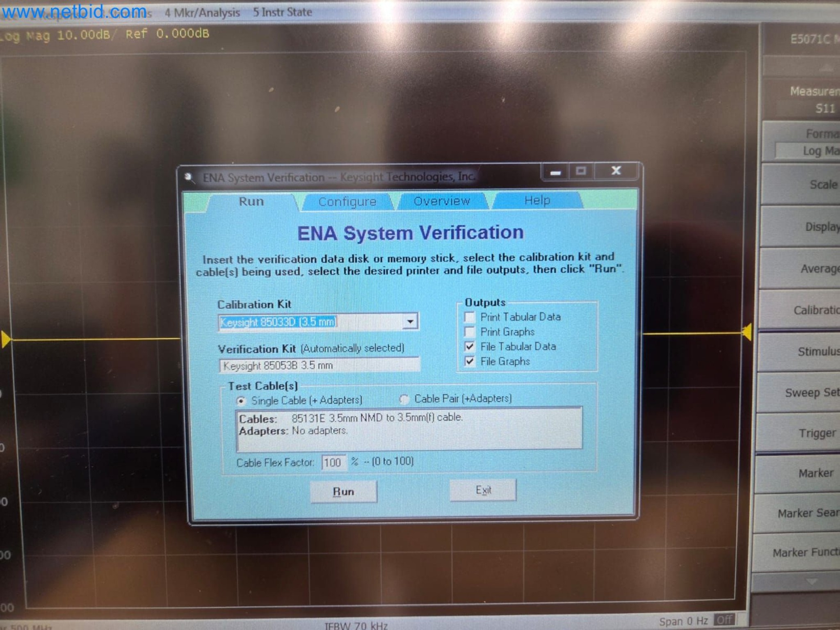
Task: Maximize the ENA System Verification window
Action: pyautogui.click(x=581, y=171)
